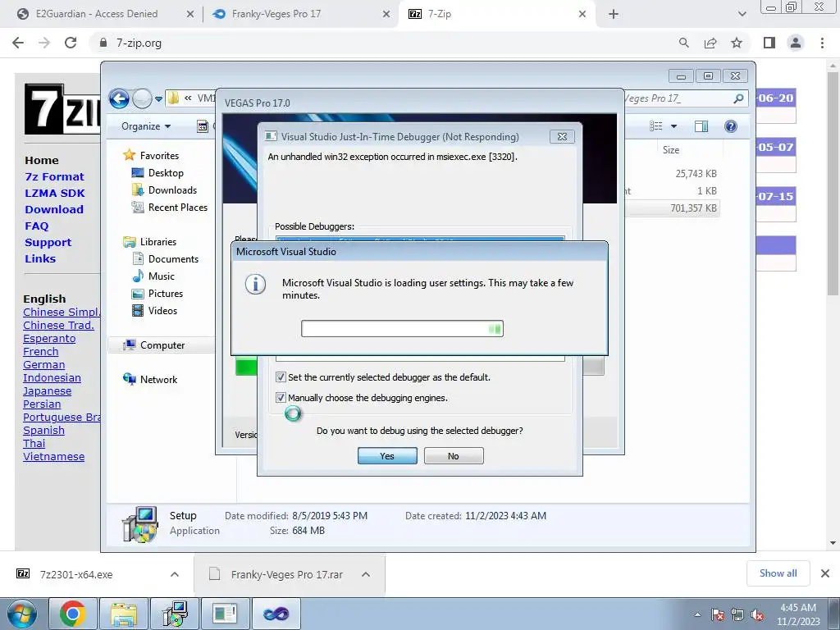Uncheck Set the currently selected debugger as default
This screenshot has height=630, width=840.
tap(281, 377)
